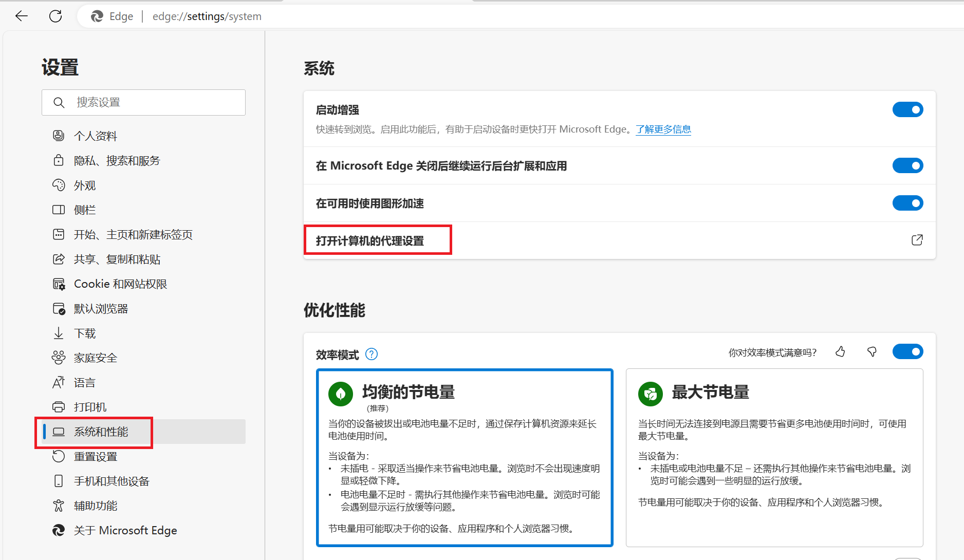Open 共享、复制和粘贴 settings
This screenshot has width=964, height=560.
pos(144,259)
